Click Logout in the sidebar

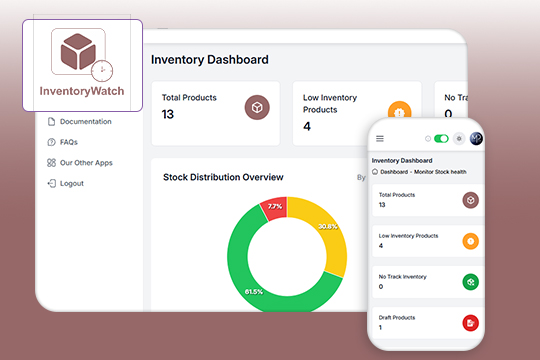click(65, 183)
